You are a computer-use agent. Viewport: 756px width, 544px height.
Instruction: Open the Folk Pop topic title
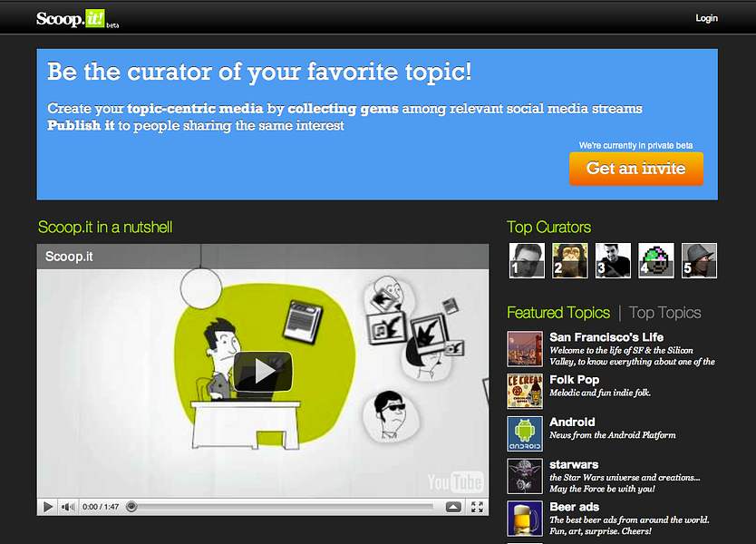(x=574, y=380)
